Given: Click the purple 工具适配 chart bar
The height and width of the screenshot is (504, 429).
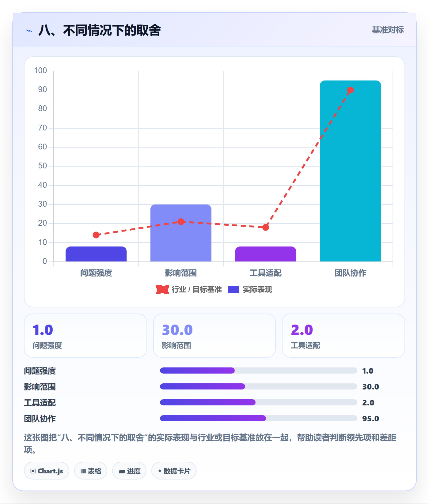Looking at the screenshot, I should 266,254.
